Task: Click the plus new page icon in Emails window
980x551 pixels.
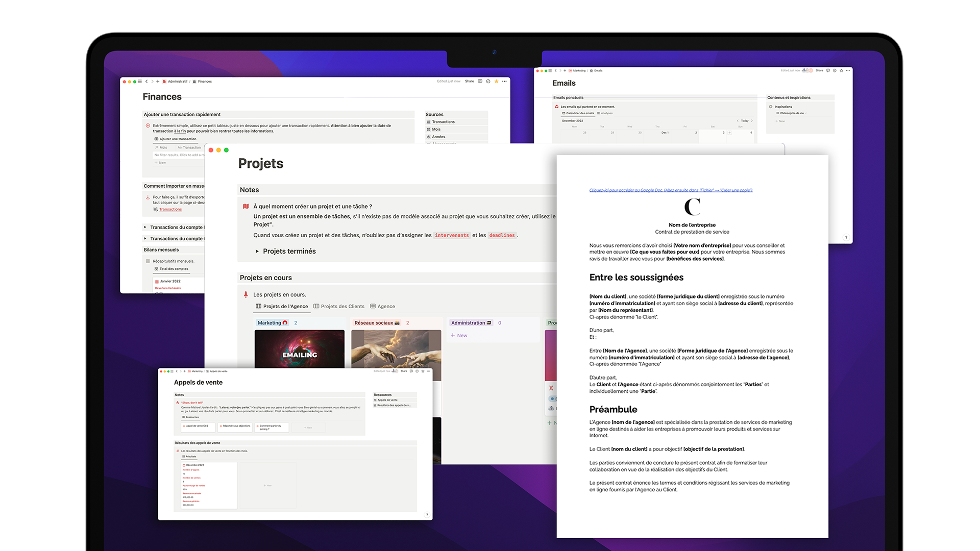Action: pos(565,70)
